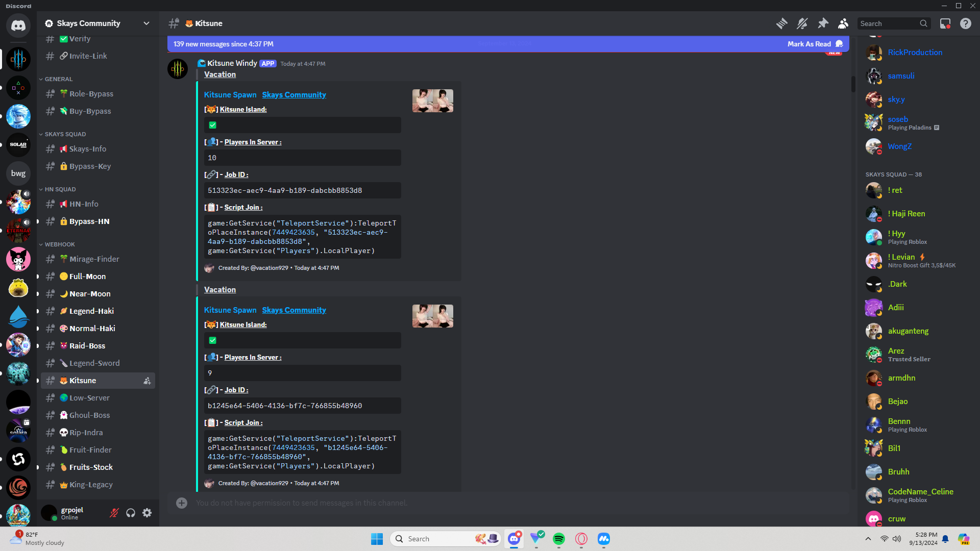Open the Fruits-Stock channel
Viewport: 980px width, 551px height.
tap(98, 467)
